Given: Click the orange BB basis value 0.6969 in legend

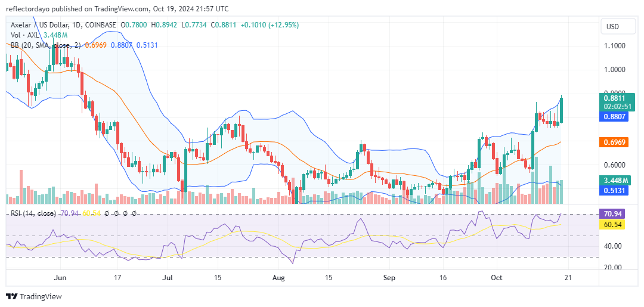Looking at the screenshot, I should pos(94,45).
